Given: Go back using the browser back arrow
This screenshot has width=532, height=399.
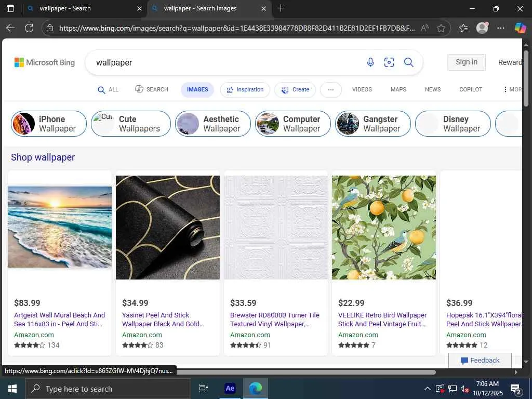Looking at the screenshot, I should click(10, 28).
